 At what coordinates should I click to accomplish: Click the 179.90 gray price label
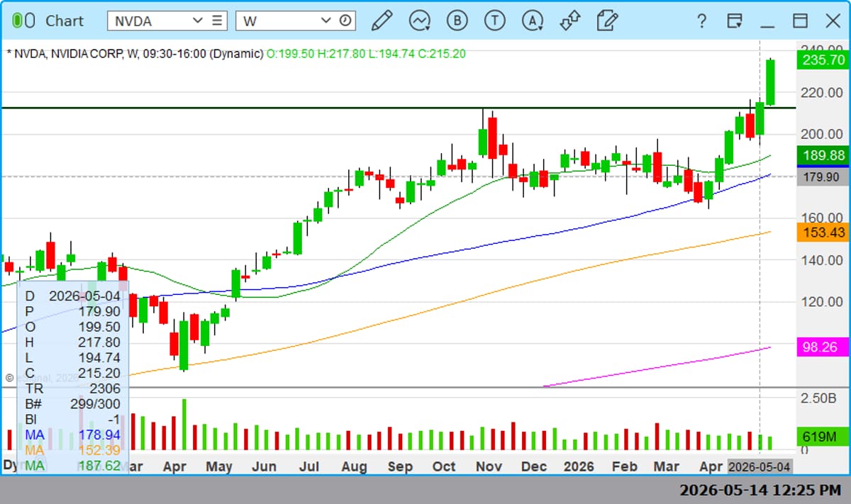pyautogui.click(x=823, y=177)
